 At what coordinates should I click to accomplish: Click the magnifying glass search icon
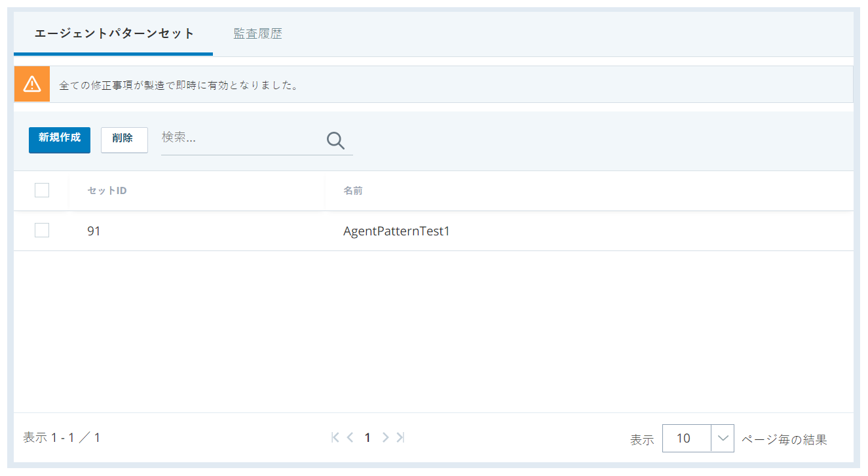tap(335, 140)
